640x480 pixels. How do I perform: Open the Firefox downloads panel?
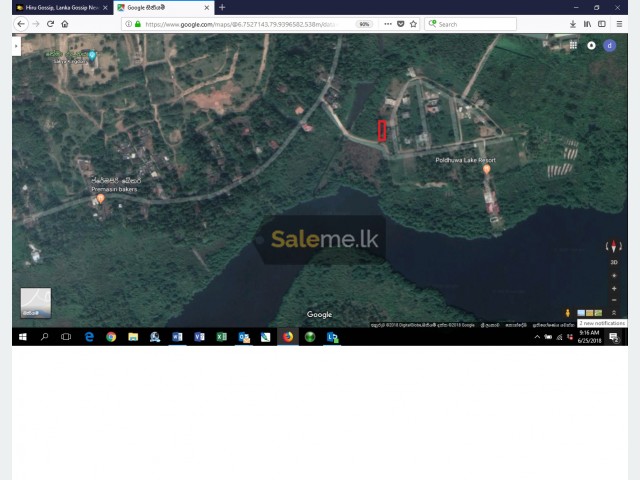pos(573,24)
